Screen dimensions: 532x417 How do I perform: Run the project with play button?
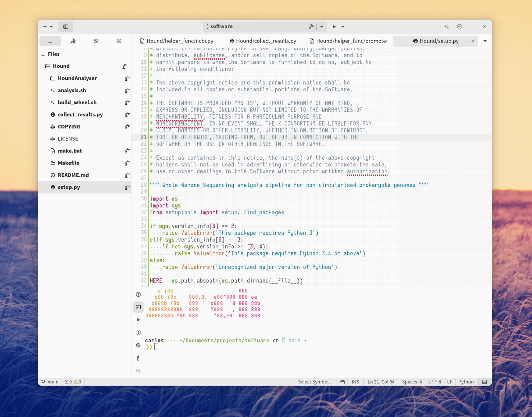pyautogui.click(x=334, y=27)
